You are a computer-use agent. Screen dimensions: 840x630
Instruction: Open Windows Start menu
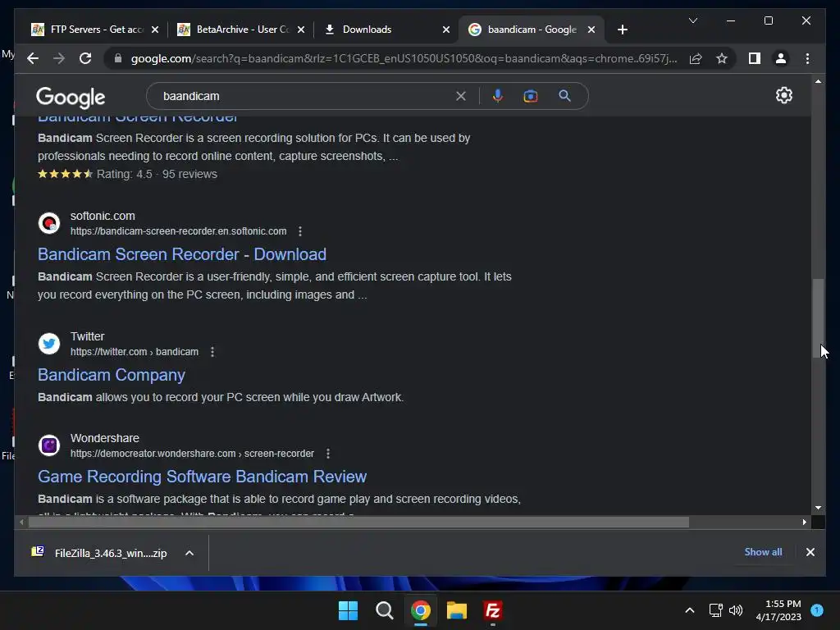click(348, 610)
